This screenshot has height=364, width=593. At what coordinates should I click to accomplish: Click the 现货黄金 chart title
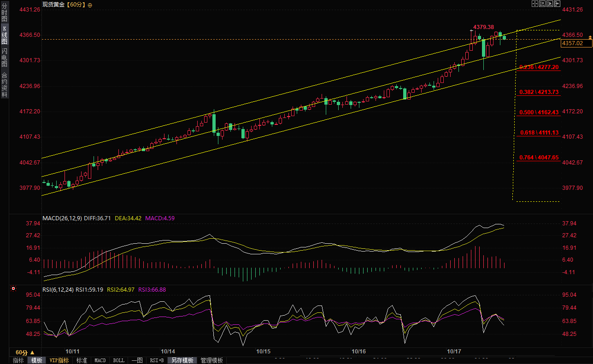[x=53, y=5]
